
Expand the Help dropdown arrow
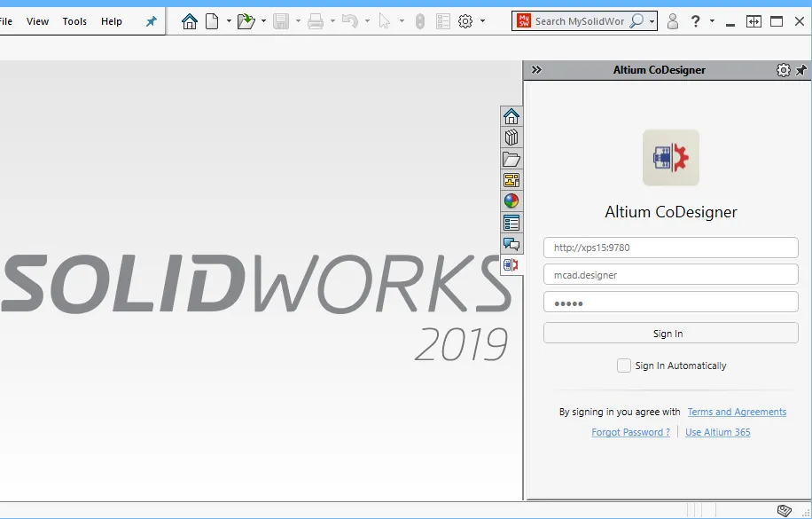pos(712,21)
